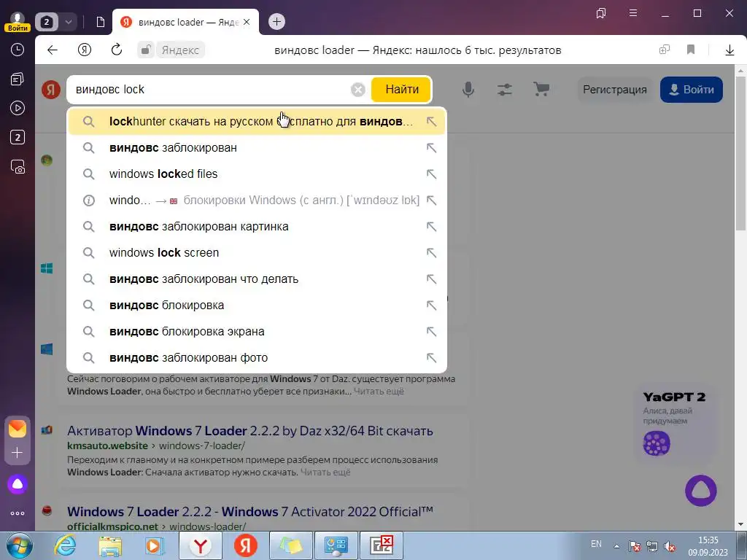The height and width of the screenshot is (560, 747).
Task: Open Windows Media Player on taskbar
Action: click(x=155, y=545)
